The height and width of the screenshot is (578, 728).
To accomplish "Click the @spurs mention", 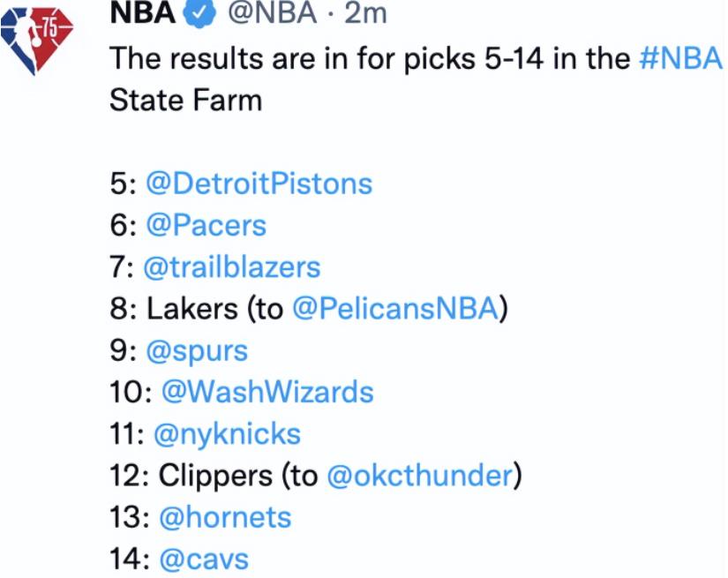I will coord(197,350).
